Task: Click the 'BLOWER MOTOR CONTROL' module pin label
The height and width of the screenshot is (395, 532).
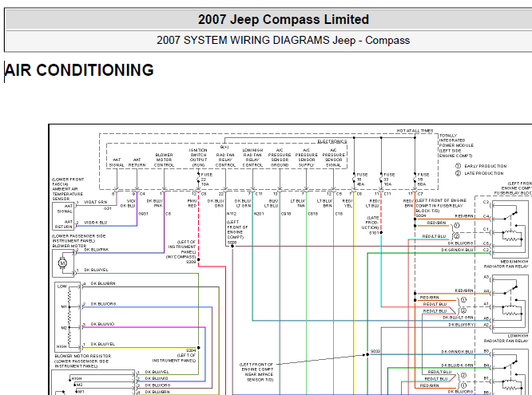Action: click(164, 160)
